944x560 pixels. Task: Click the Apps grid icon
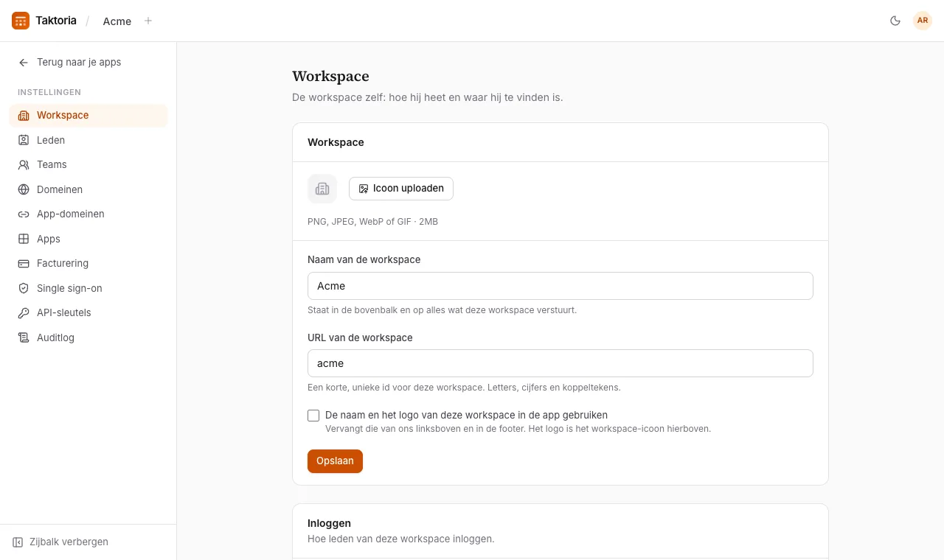[24, 239]
